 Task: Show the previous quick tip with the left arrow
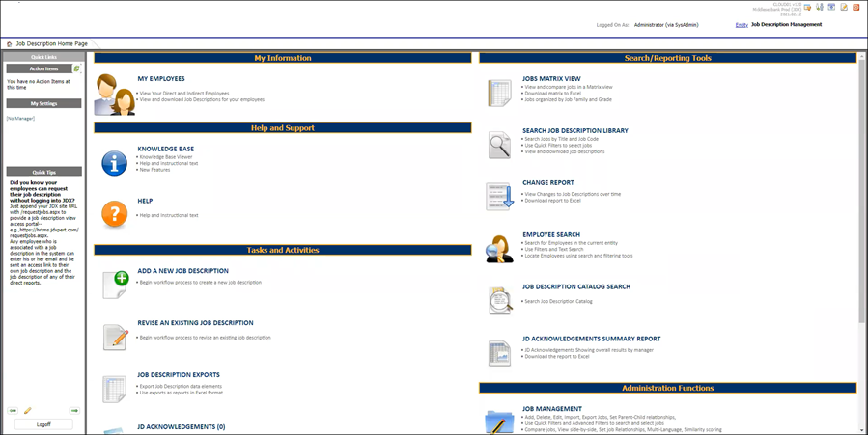[13, 411]
